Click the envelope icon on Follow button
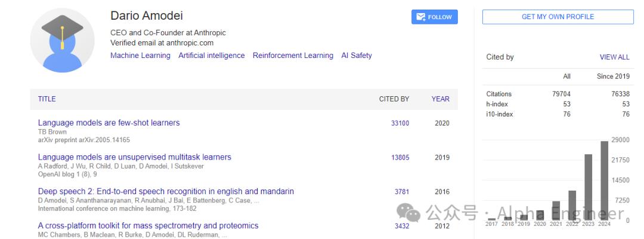Viewport: 644px width, 239px height. (x=420, y=17)
